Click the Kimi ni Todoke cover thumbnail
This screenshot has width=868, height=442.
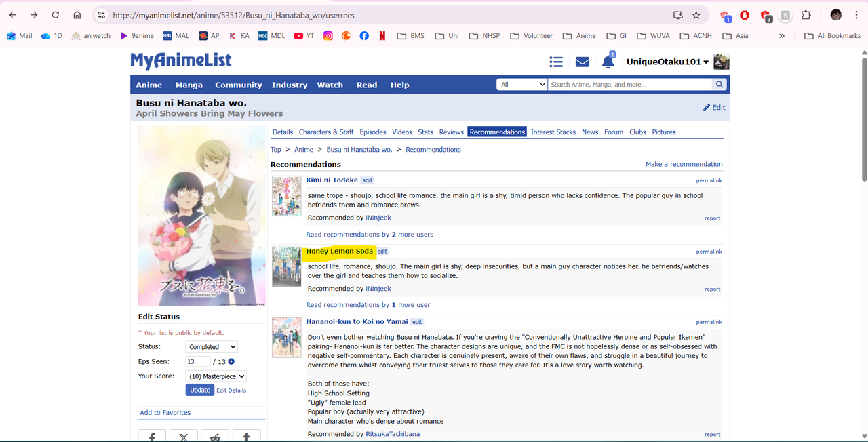287,196
